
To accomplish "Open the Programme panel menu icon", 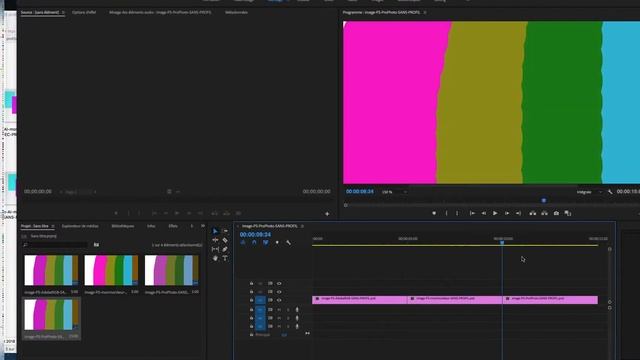I will click(425, 13).
